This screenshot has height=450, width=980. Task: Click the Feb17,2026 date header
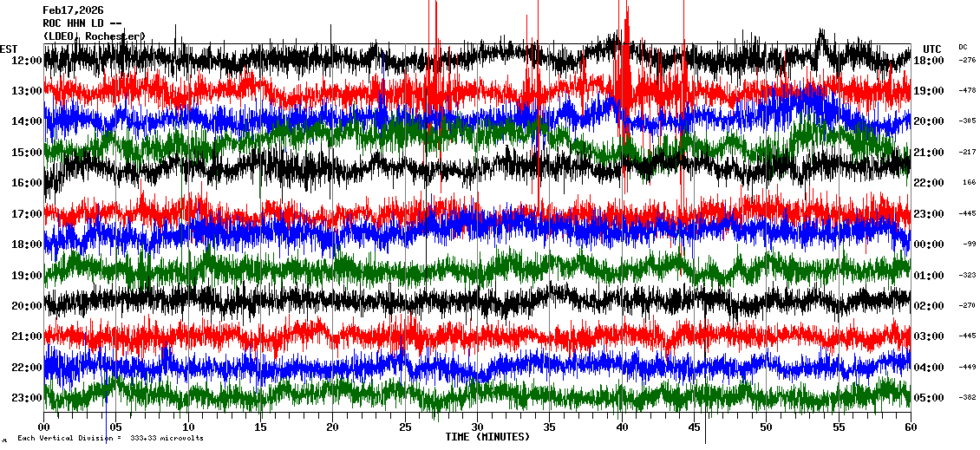click(x=73, y=10)
